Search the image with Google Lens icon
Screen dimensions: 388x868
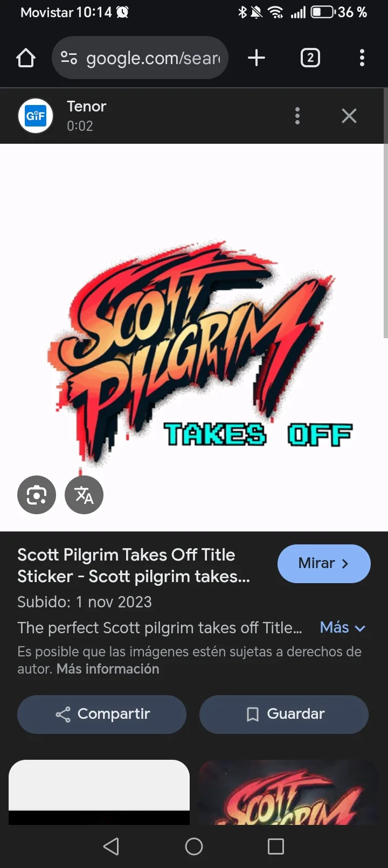point(37,495)
